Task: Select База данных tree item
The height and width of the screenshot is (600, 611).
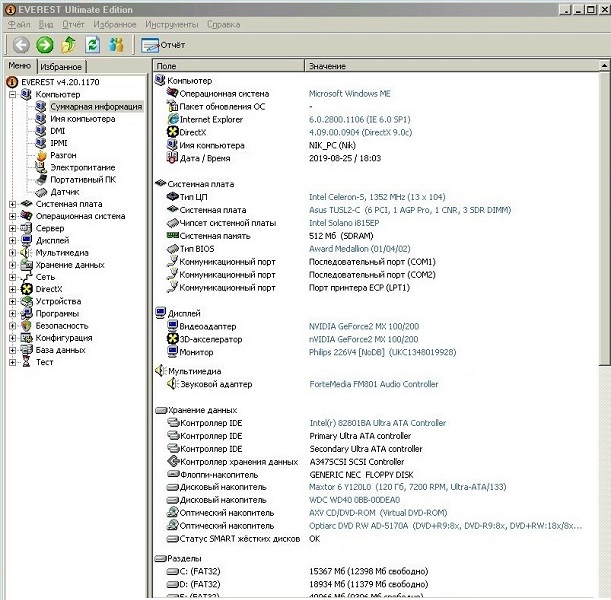Action: 60,350
